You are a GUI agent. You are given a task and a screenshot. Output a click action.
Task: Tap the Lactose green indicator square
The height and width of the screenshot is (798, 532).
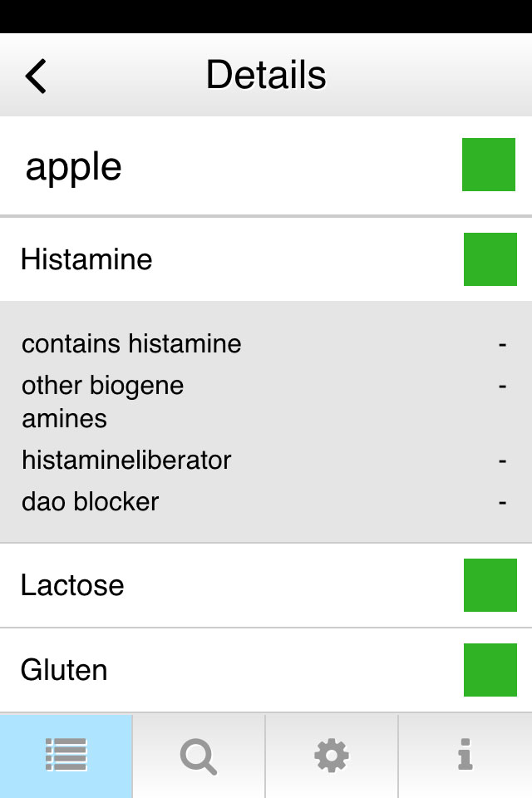click(490, 585)
